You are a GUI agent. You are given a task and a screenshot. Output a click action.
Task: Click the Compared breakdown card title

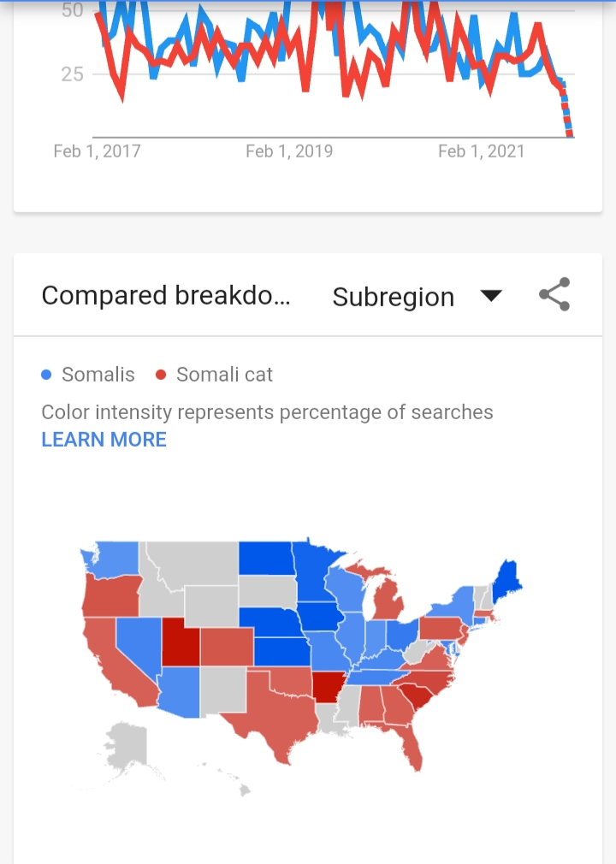click(166, 295)
